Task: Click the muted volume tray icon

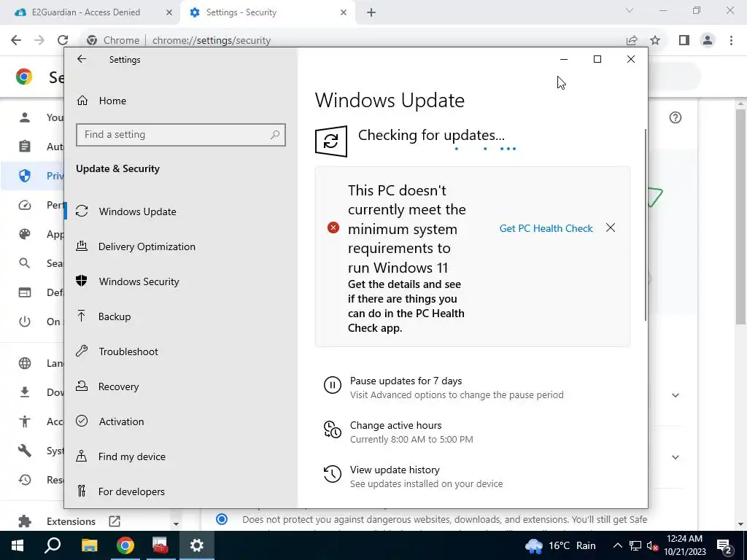Action: [x=652, y=545]
